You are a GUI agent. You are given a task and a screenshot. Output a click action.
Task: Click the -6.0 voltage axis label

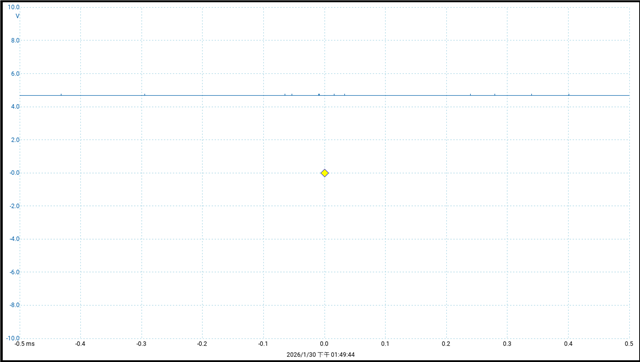(x=14, y=272)
